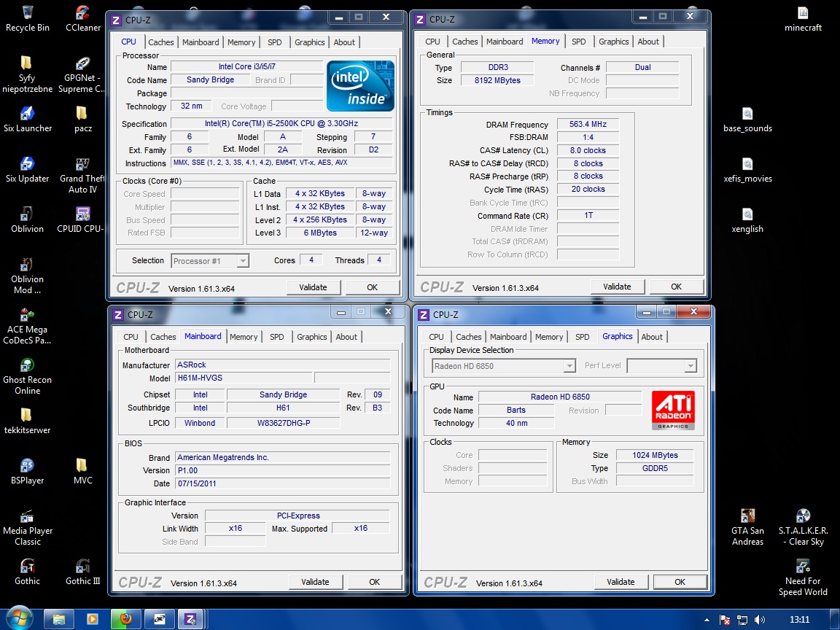Open Firefox from the taskbar
This screenshot has height=630, width=840.
[126, 619]
